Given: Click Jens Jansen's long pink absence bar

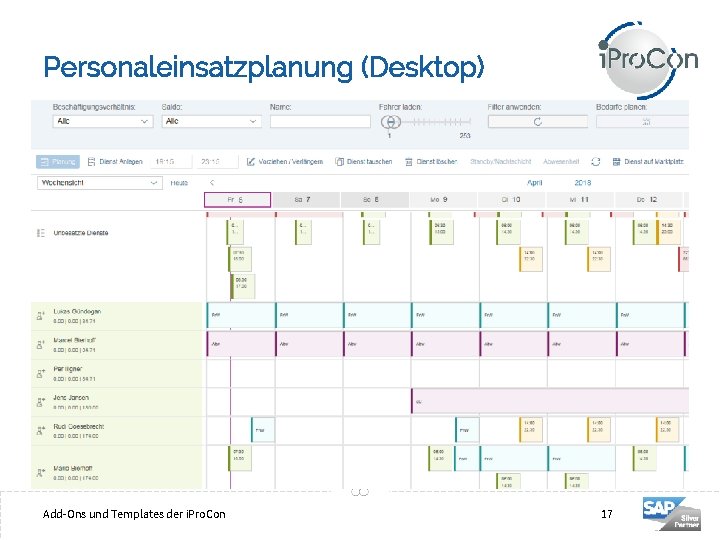Looking at the screenshot, I should click(550, 401).
